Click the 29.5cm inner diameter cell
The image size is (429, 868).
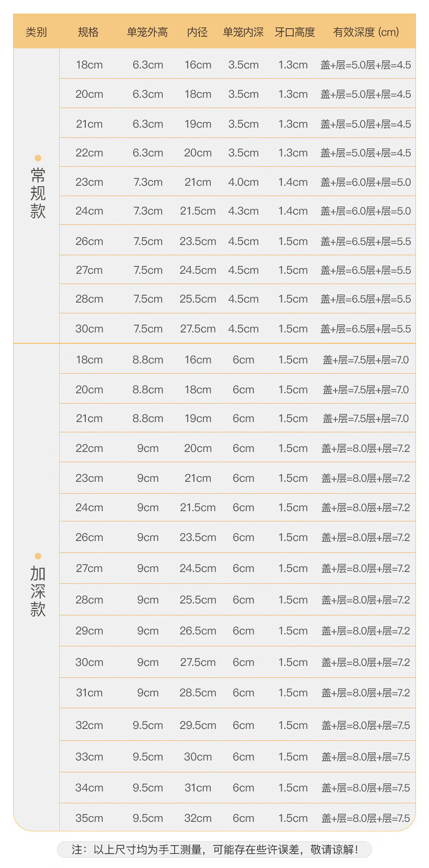pos(198,725)
